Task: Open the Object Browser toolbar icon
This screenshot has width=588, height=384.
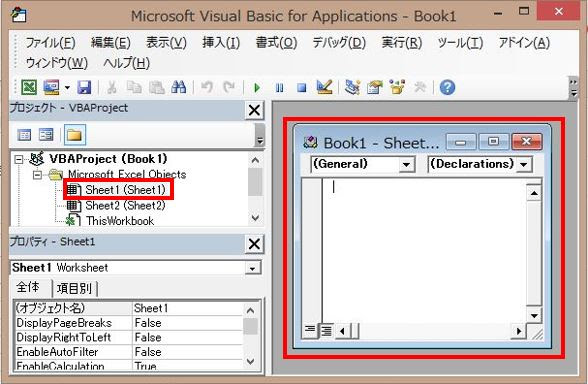Action: [x=397, y=87]
